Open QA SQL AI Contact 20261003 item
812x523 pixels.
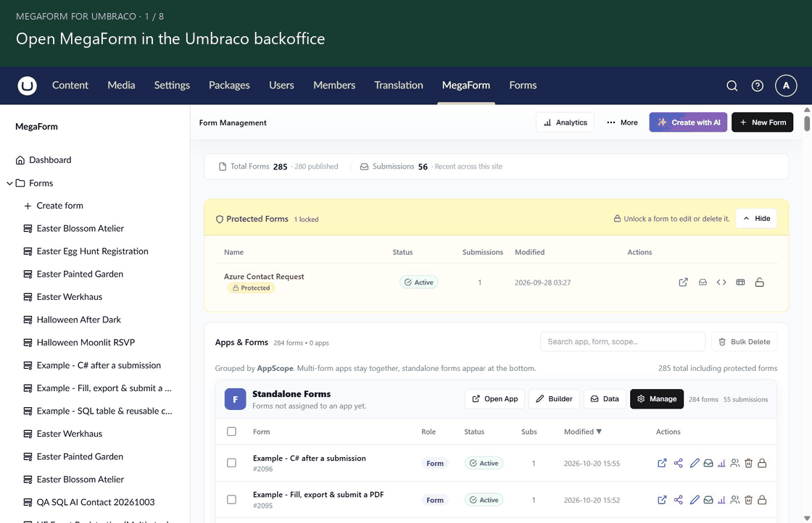pyautogui.click(x=89, y=502)
